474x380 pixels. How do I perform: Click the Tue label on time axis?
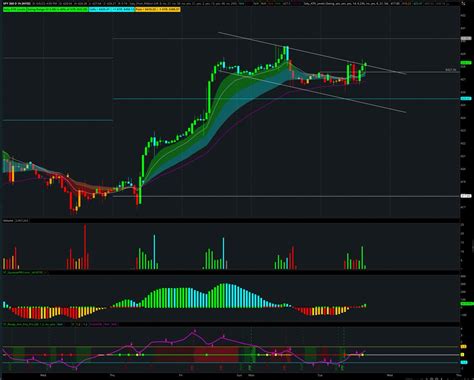coord(320,375)
